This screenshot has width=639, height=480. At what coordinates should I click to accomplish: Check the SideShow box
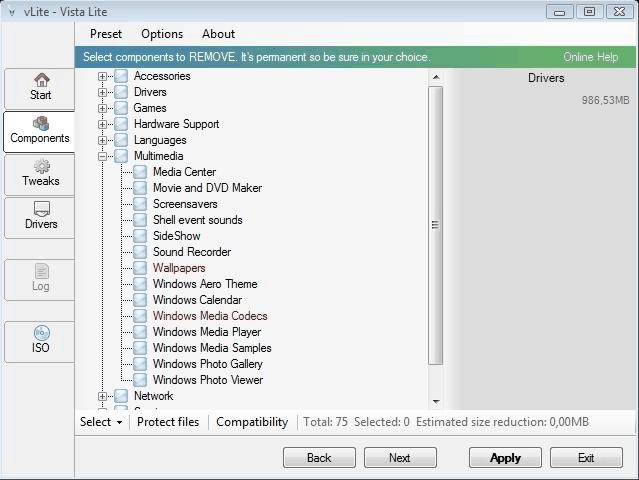140,236
